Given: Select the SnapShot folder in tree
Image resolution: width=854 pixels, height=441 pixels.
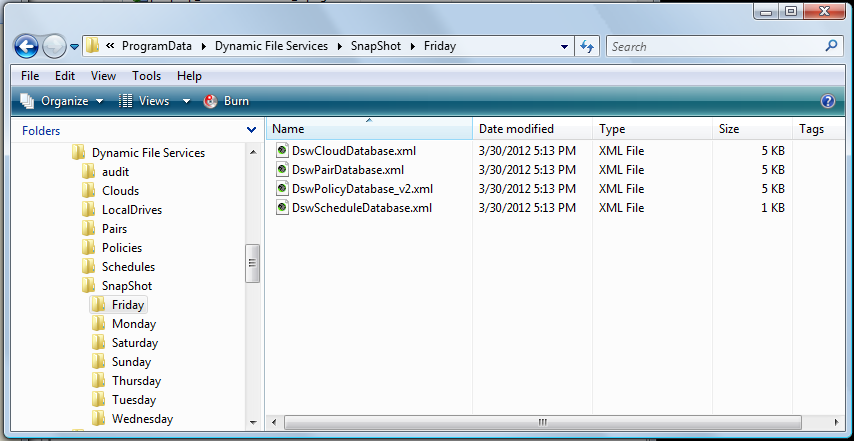Looking at the screenshot, I should click(117, 286).
